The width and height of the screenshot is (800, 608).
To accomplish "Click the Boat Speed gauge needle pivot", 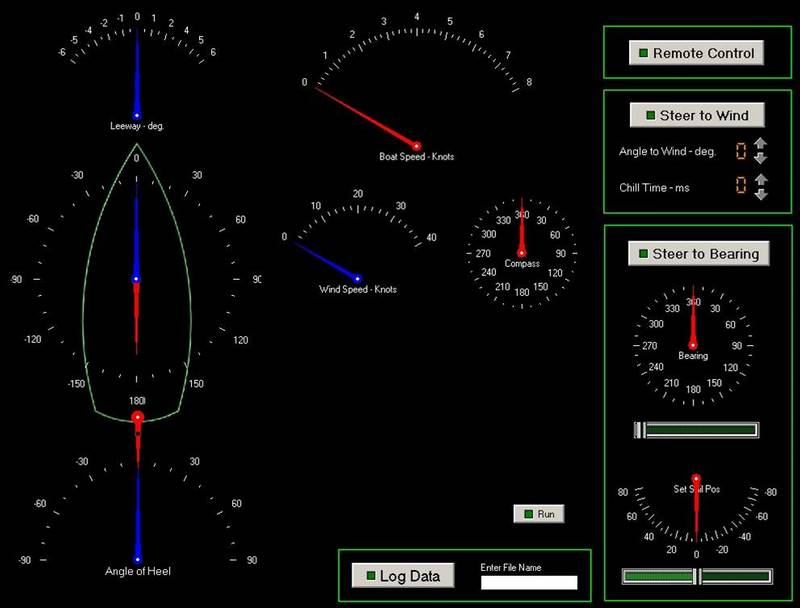I will click(x=417, y=146).
